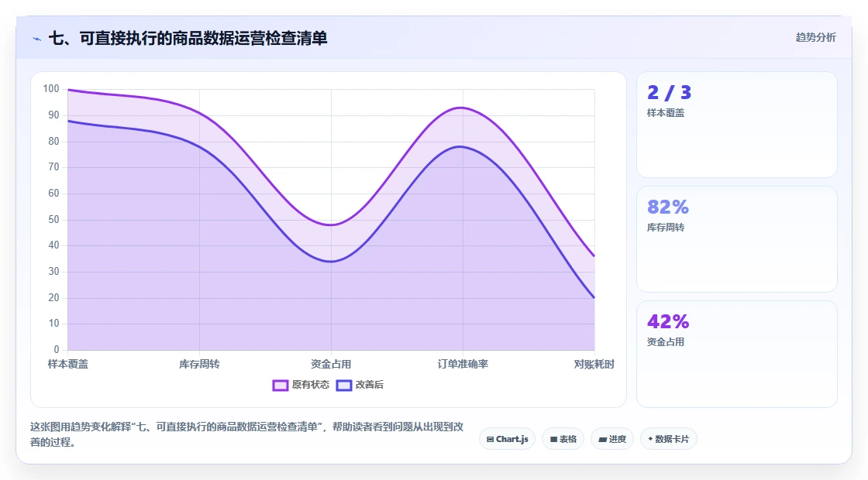The image size is (868, 480).
Task: Open the 82% 库存周转 stat card
Action: (737, 239)
